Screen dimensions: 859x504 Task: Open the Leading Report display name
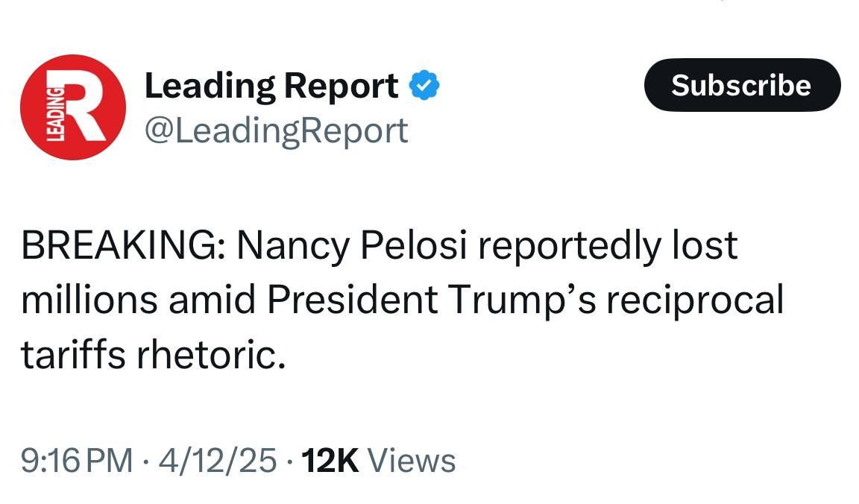point(271,86)
